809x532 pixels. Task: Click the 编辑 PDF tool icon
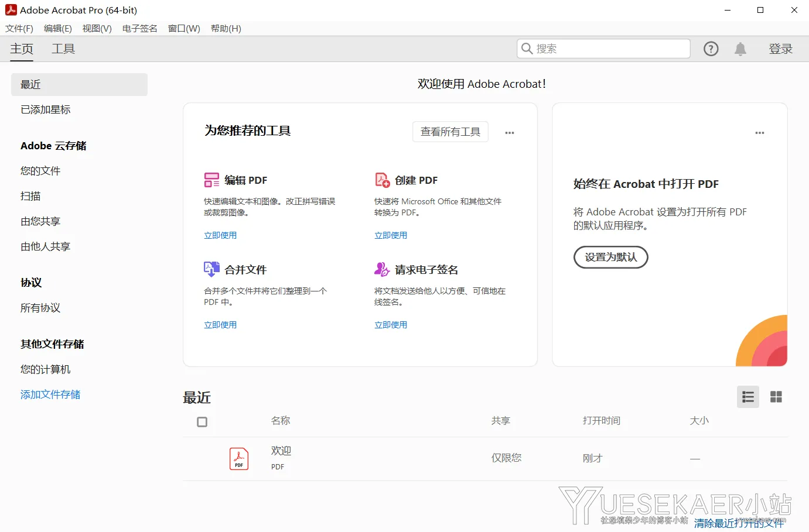(211, 180)
